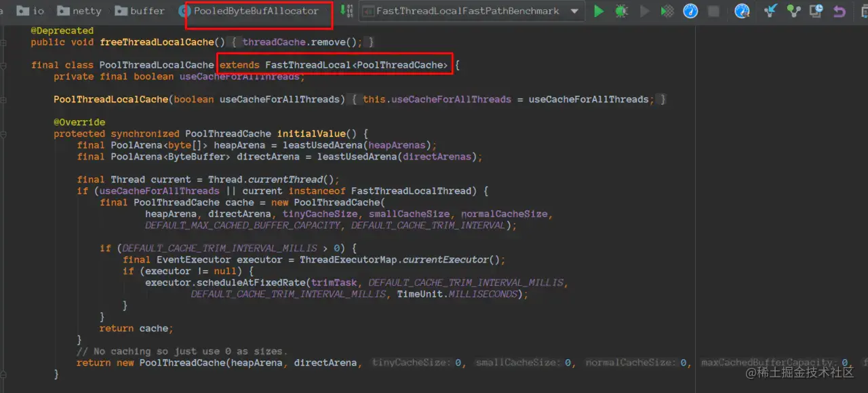Click FastThreadLocal in extends clause
Image resolution: width=868 pixels, height=393 pixels.
click(x=308, y=65)
